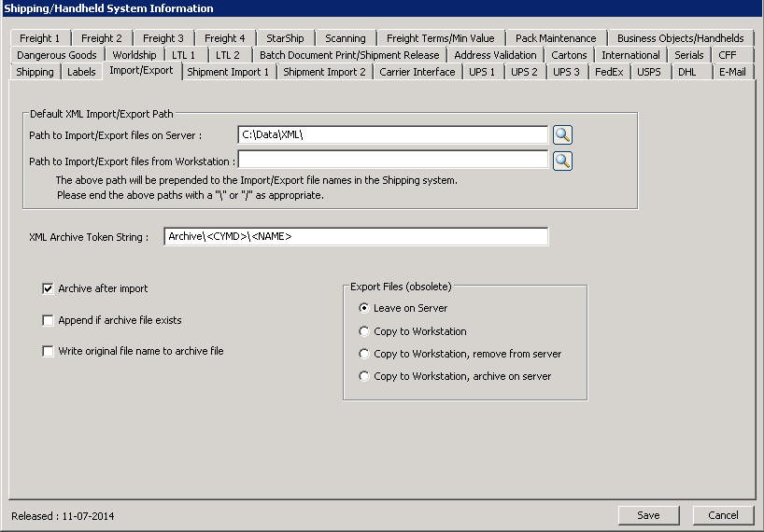This screenshot has height=532, width=764.
Task: Go to the Dangerous Goods tab
Action: click(57, 55)
